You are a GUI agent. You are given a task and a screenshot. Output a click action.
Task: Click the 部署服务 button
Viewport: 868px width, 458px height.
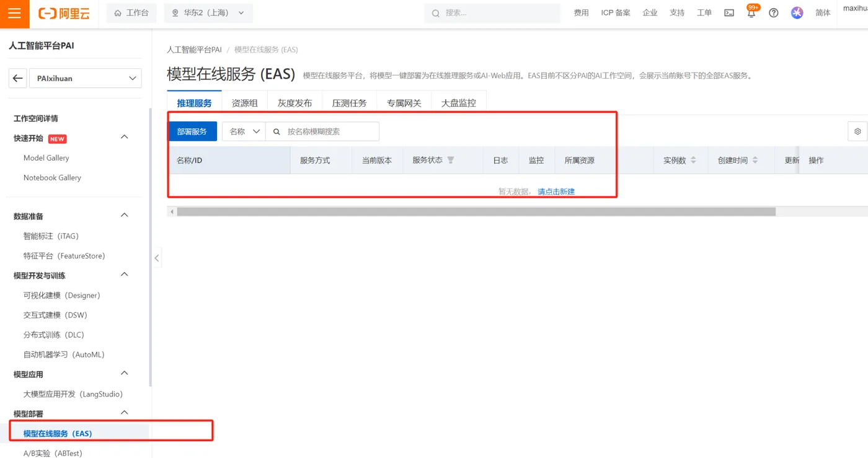(192, 131)
